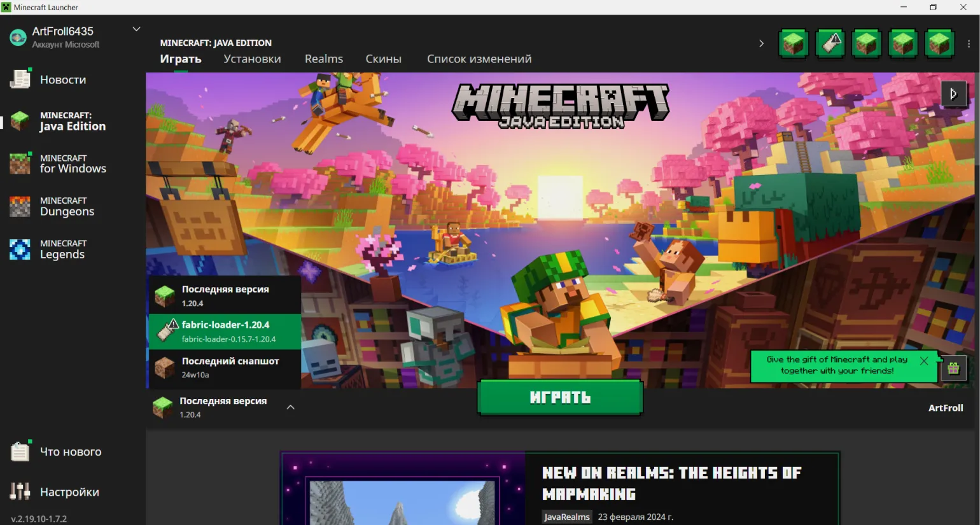
Task: Open the Новости news section
Action: 62,80
